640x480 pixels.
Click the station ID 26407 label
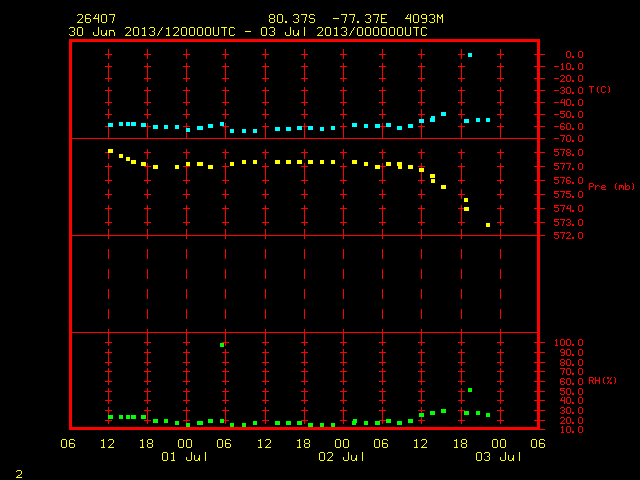pyautogui.click(x=96, y=19)
